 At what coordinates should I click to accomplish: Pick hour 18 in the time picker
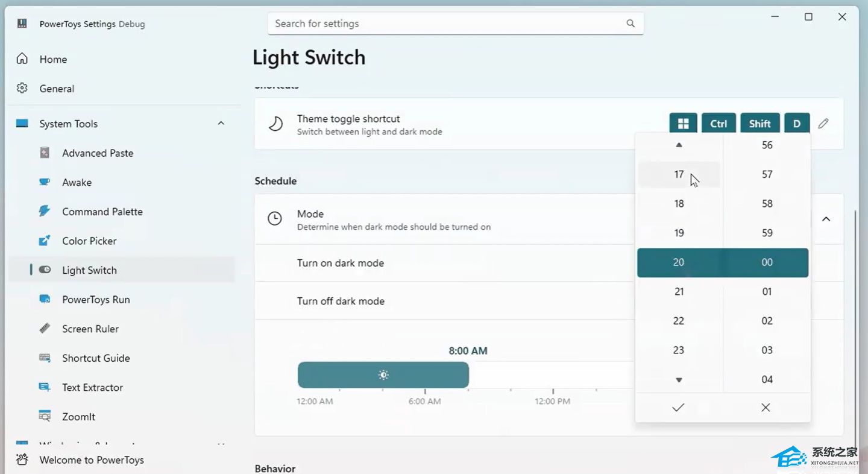point(679,203)
